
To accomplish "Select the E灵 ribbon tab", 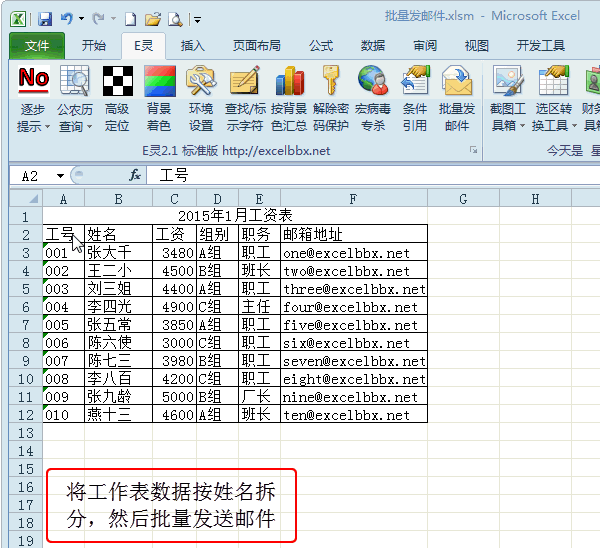I will 143,46.
